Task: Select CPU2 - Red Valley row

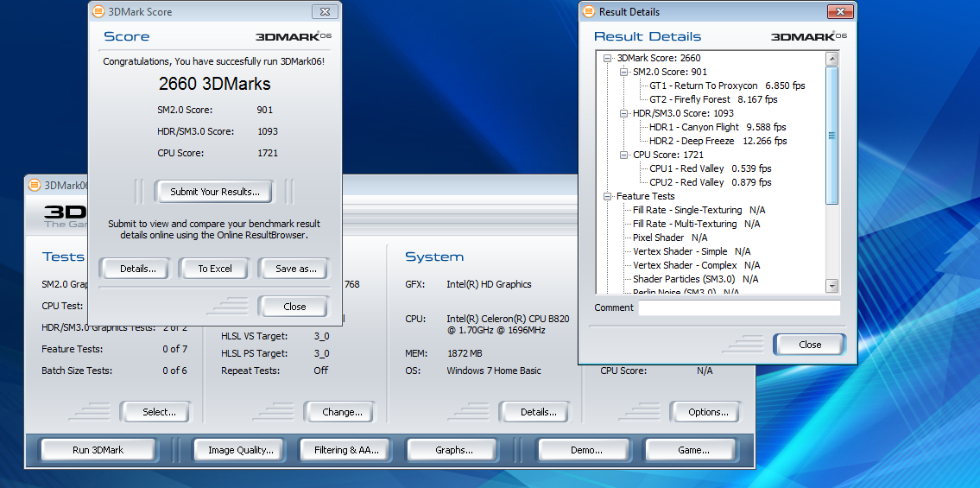Action: (x=711, y=182)
